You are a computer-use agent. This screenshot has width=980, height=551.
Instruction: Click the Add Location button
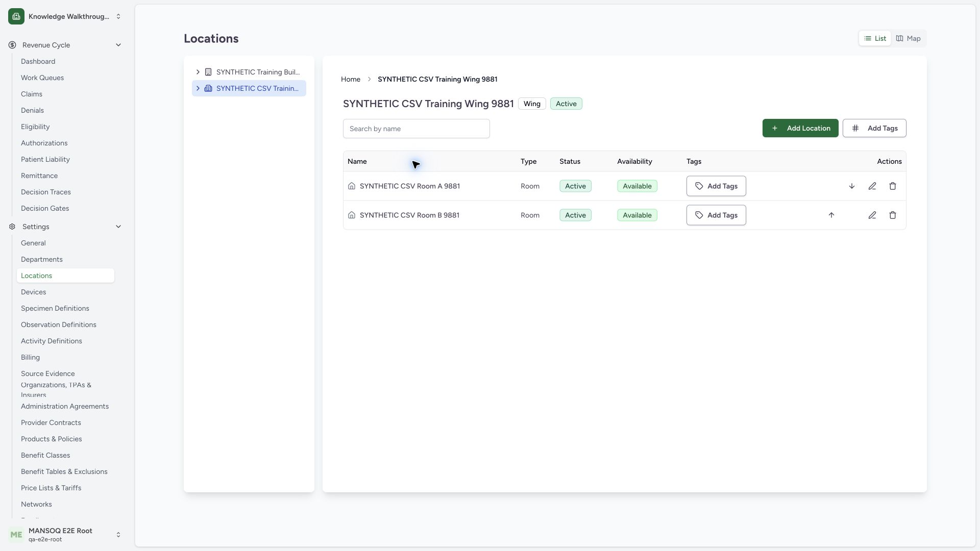800,128
